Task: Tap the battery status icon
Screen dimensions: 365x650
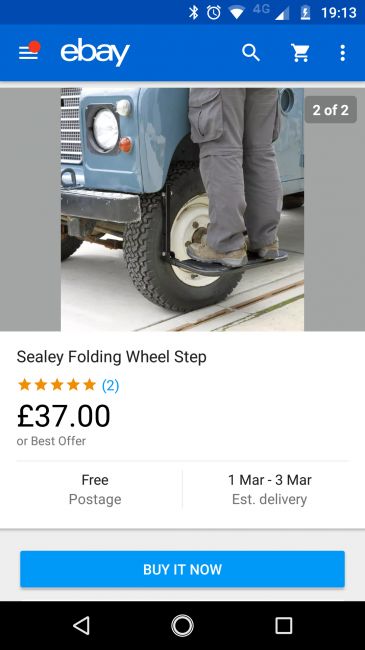Action: [x=305, y=12]
